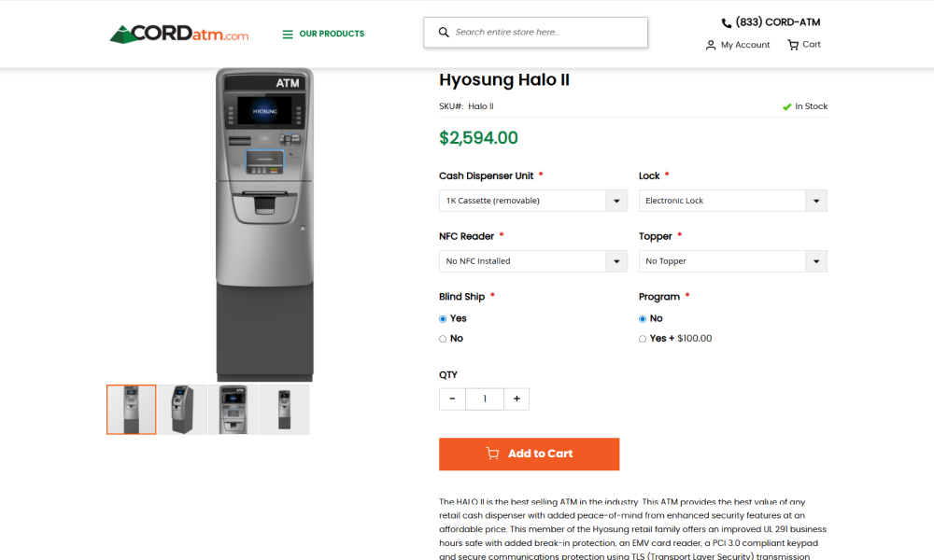Screen dimensions: 934x560
Task: Open My Account user icon
Action: (x=711, y=45)
